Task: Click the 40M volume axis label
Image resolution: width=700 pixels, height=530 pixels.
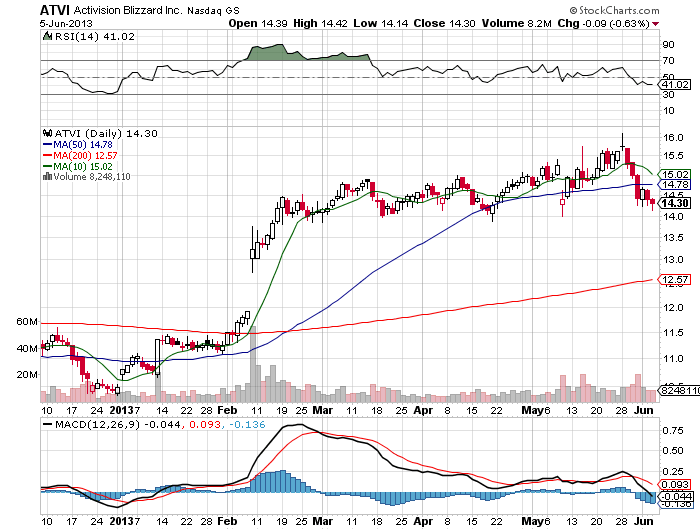Action: (x=27, y=348)
